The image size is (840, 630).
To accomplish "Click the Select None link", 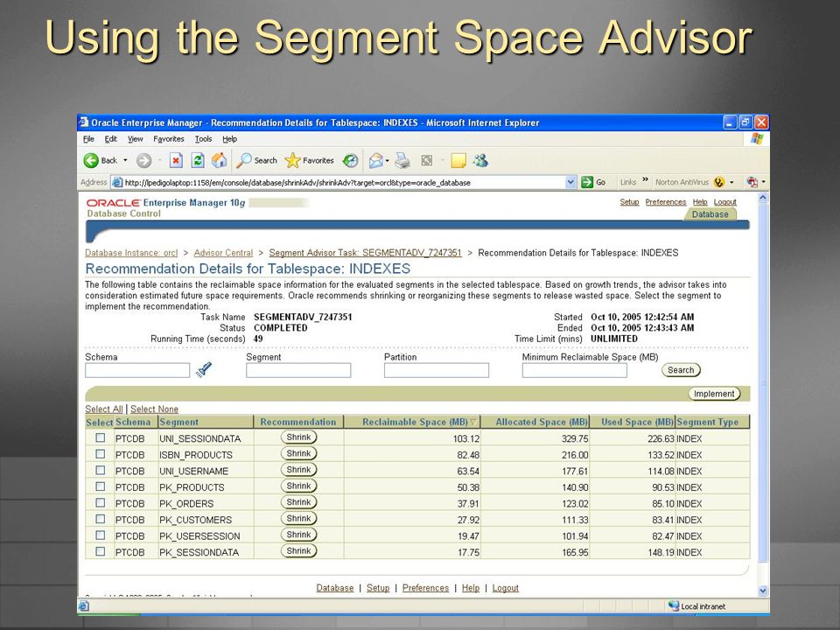I will coord(154,409).
